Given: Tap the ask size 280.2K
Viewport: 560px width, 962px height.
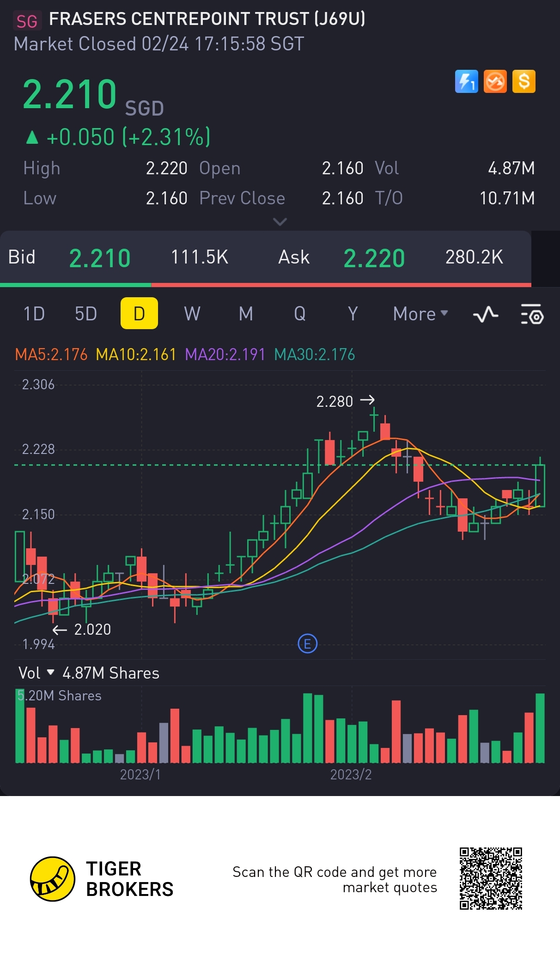Looking at the screenshot, I should pyautogui.click(x=474, y=257).
